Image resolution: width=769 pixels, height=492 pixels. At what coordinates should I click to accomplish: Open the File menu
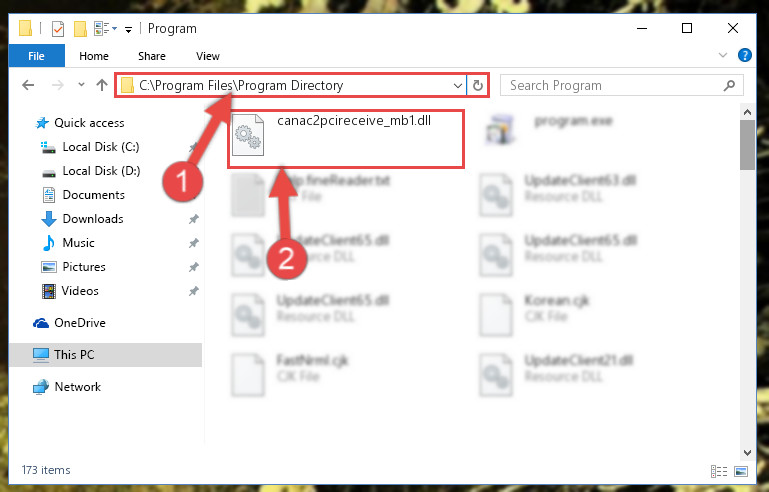(36, 56)
